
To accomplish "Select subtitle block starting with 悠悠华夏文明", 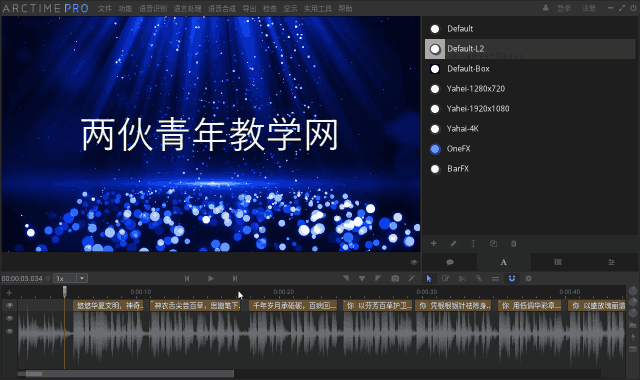I will pos(109,305).
